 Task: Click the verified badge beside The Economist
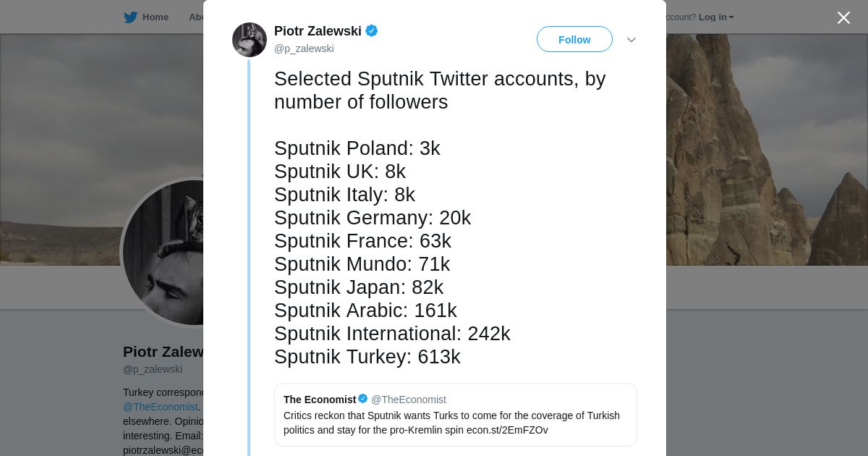363,399
